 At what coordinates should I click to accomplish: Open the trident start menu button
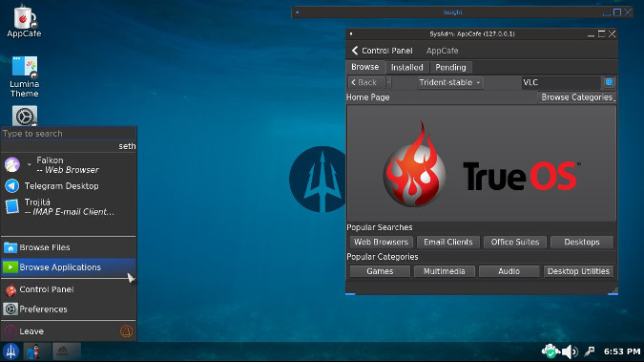pos(11,351)
